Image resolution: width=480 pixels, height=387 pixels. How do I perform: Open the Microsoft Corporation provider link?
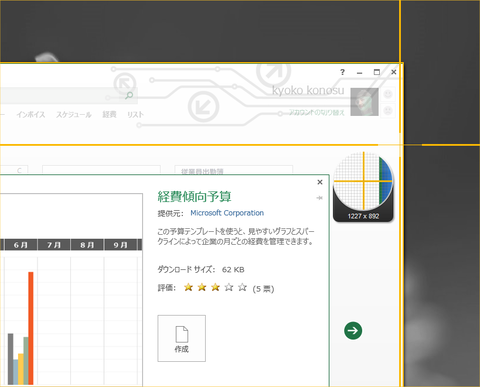tap(227, 213)
